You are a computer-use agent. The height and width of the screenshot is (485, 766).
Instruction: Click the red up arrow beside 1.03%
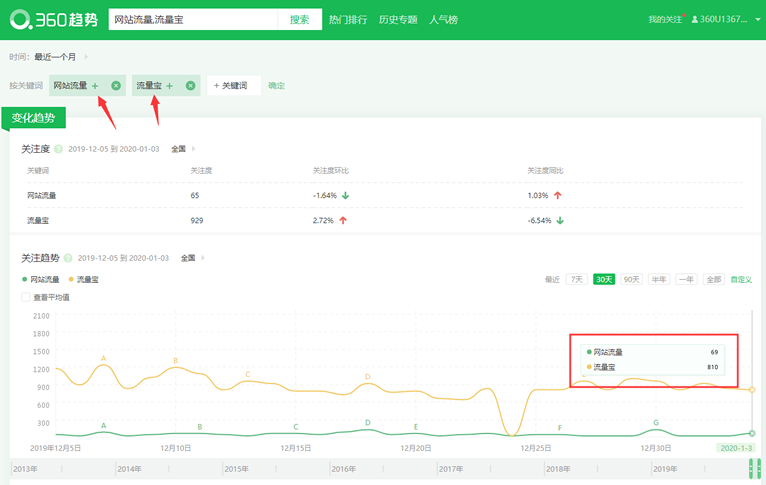click(558, 195)
